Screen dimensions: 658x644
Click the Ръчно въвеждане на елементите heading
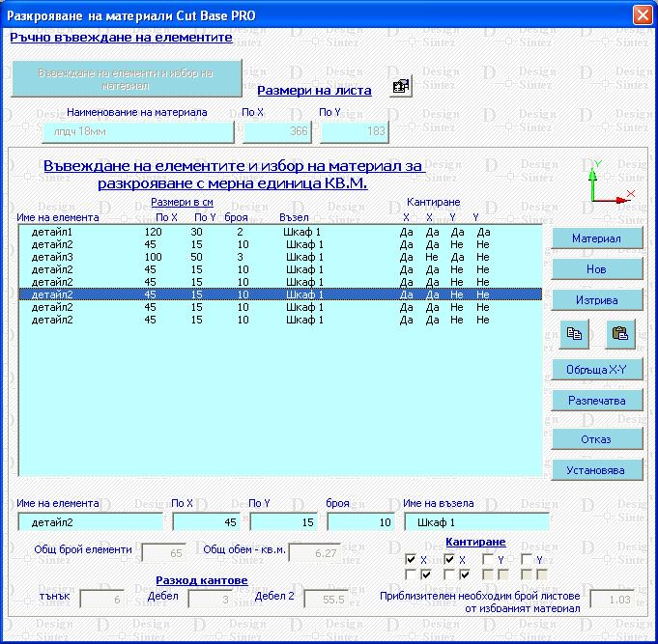[x=122, y=38]
